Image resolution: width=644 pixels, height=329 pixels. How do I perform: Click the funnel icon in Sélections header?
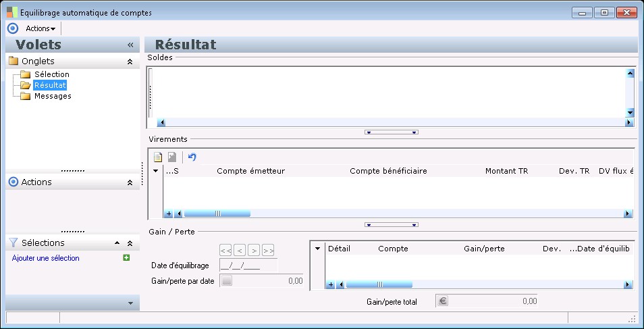point(13,243)
